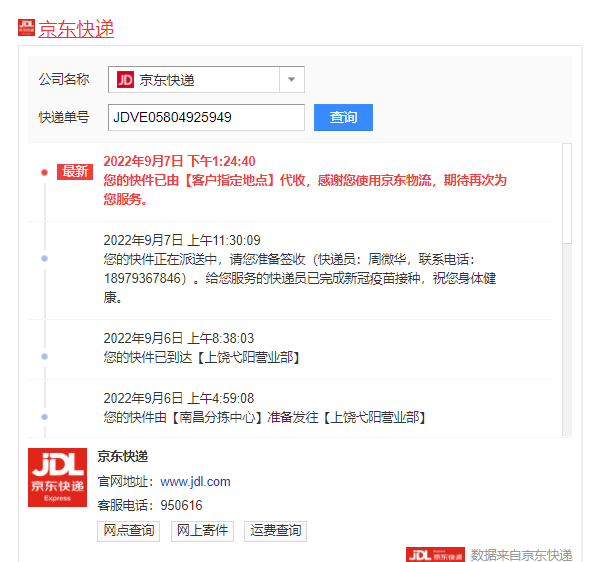
Task: Click the timeline dot for the 上午11:30:09 entry
Action: point(45,258)
